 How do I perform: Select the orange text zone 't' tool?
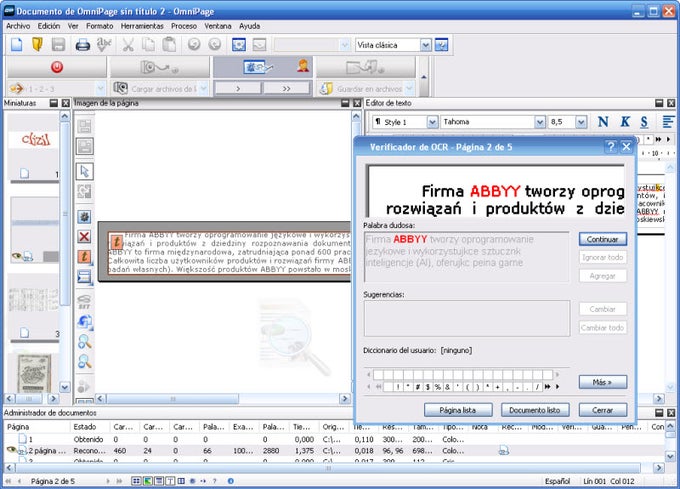pyautogui.click(x=84, y=257)
